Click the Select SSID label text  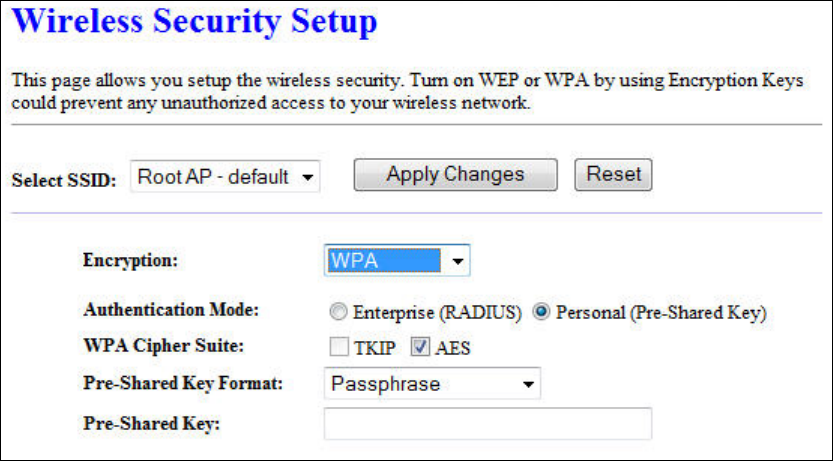point(64,181)
